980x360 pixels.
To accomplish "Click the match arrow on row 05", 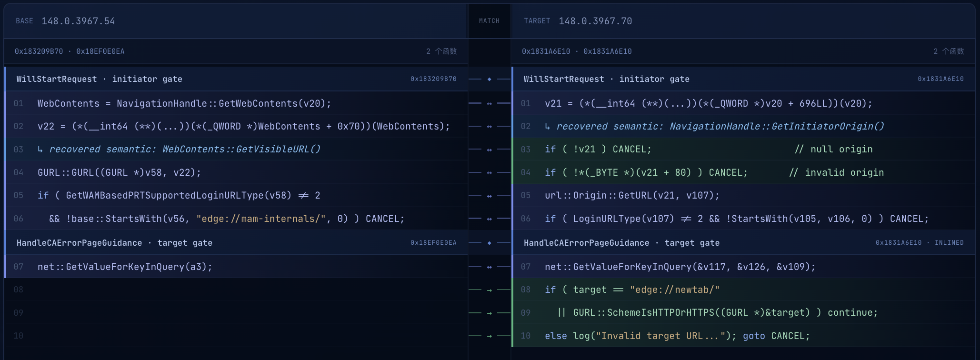I will tap(489, 196).
